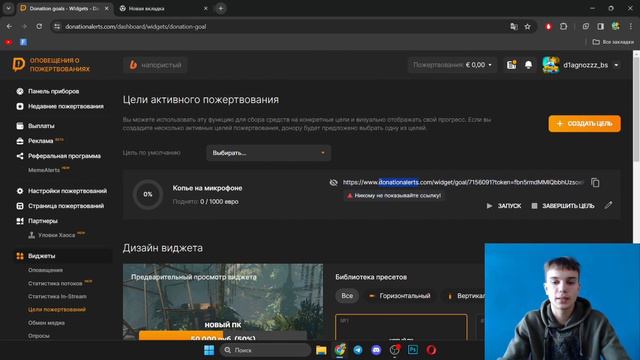Click the DonationAlerts logo icon

coord(18,64)
